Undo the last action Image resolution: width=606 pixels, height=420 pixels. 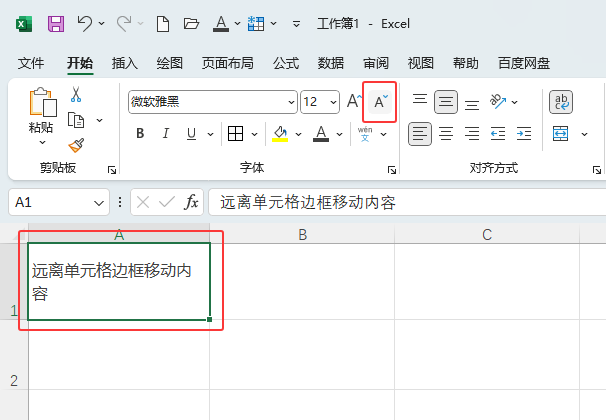coord(85,24)
